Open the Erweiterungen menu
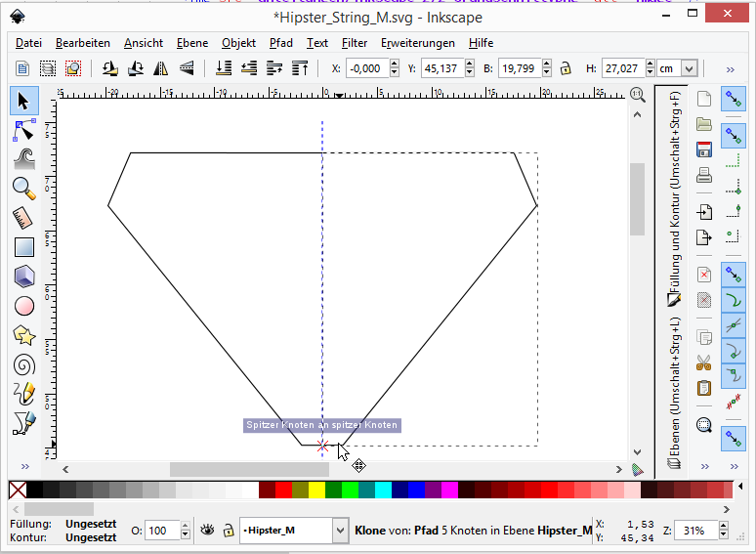 (x=418, y=43)
